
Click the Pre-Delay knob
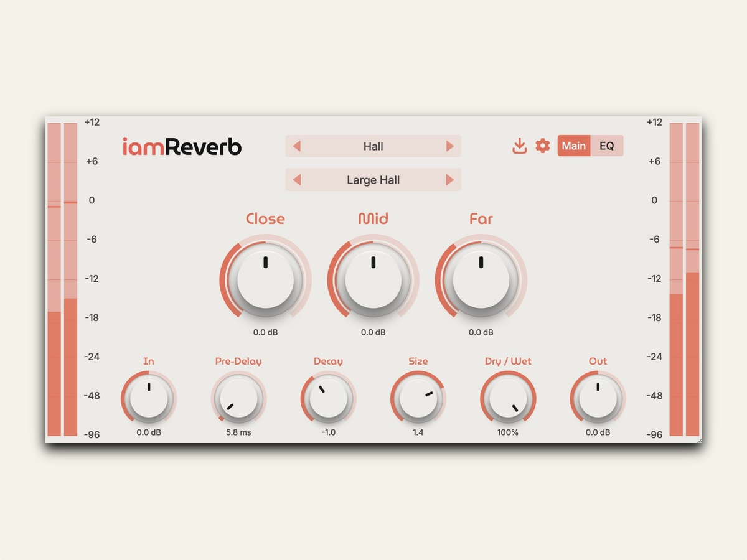(x=238, y=398)
